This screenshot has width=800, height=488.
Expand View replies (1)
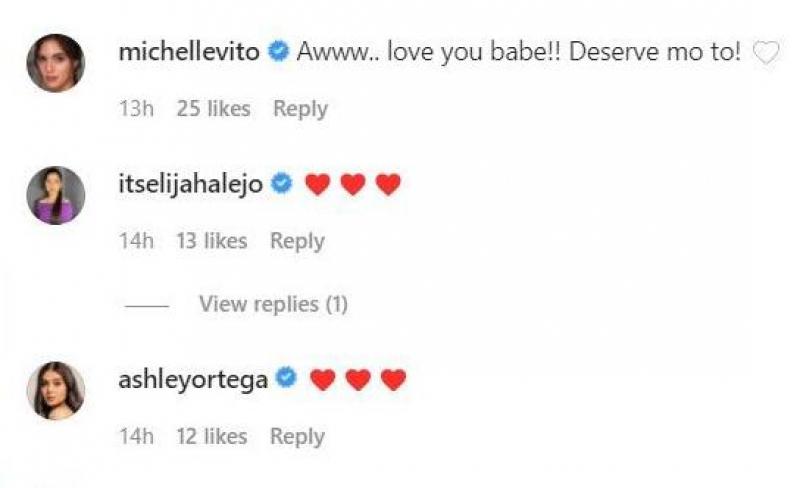pos(273,304)
